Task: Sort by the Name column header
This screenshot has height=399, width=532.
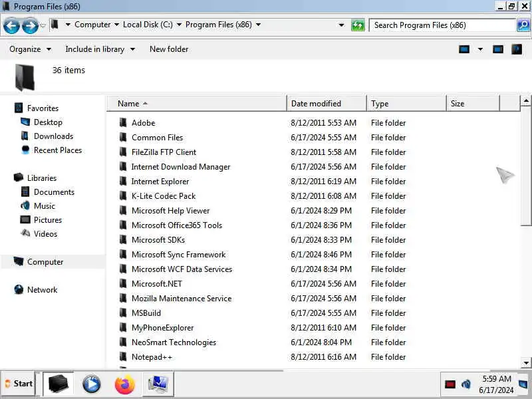Action: point(196,104)
